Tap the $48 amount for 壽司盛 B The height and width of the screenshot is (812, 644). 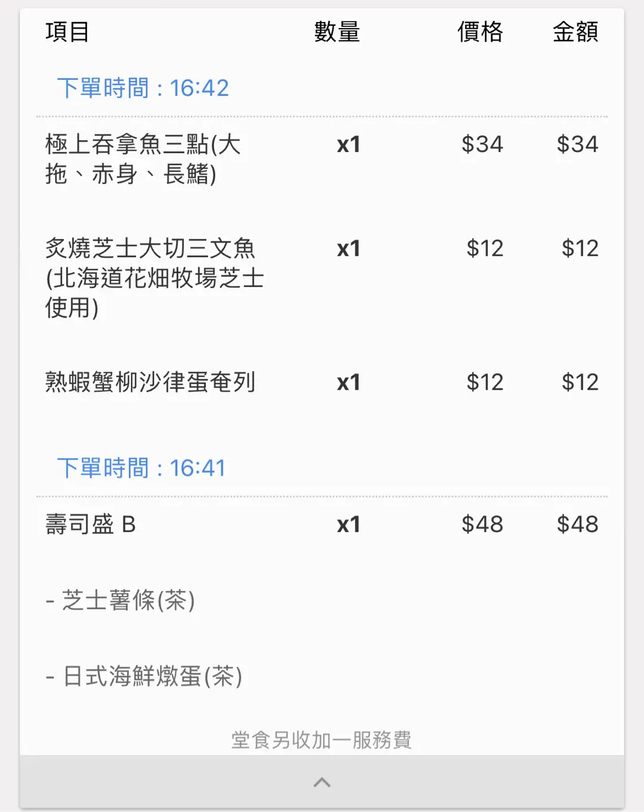[577, 524]
